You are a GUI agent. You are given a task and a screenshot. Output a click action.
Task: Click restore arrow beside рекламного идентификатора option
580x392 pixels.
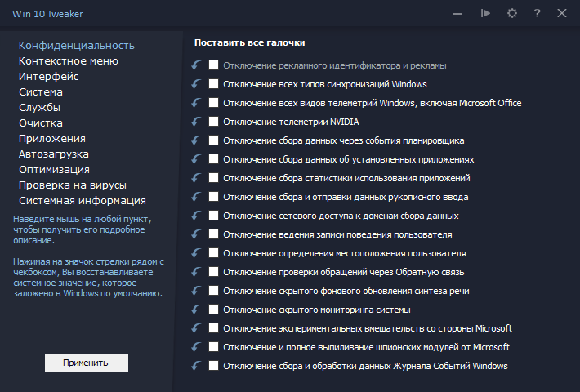tap(196, 65)
